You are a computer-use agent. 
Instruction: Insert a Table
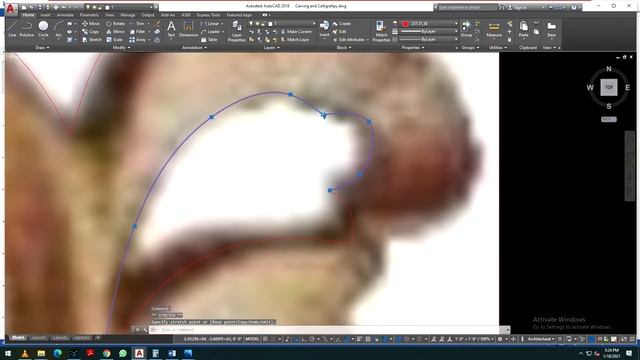click(x=209, y=40)
